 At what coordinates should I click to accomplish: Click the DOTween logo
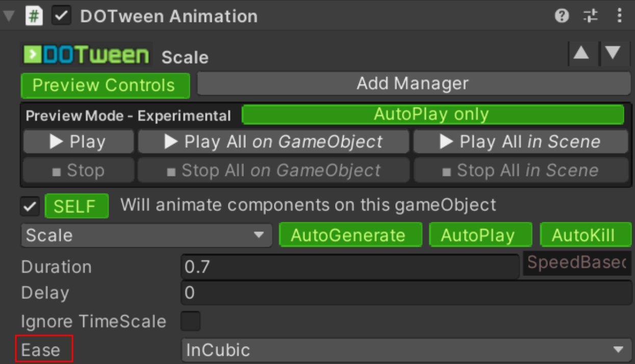87,55
